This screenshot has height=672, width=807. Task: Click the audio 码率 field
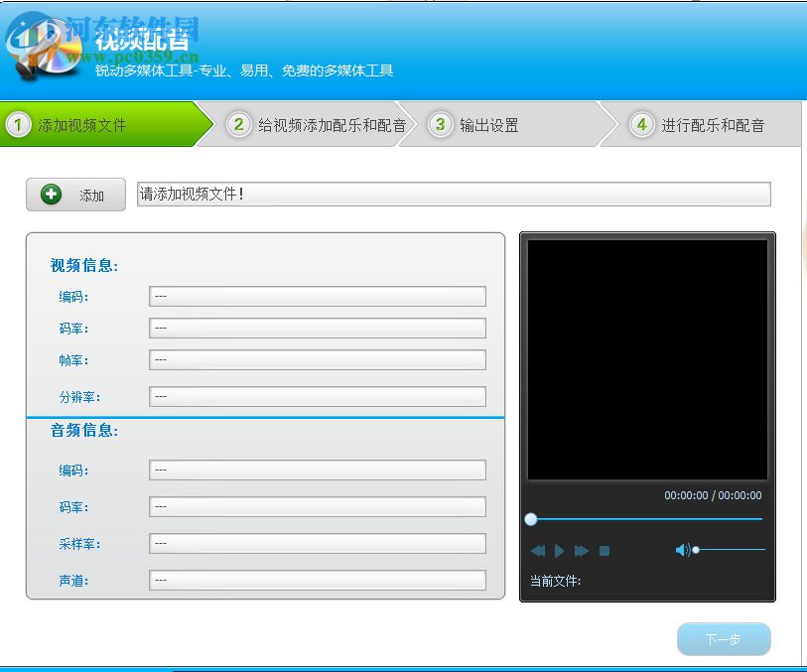click(318, 507)
